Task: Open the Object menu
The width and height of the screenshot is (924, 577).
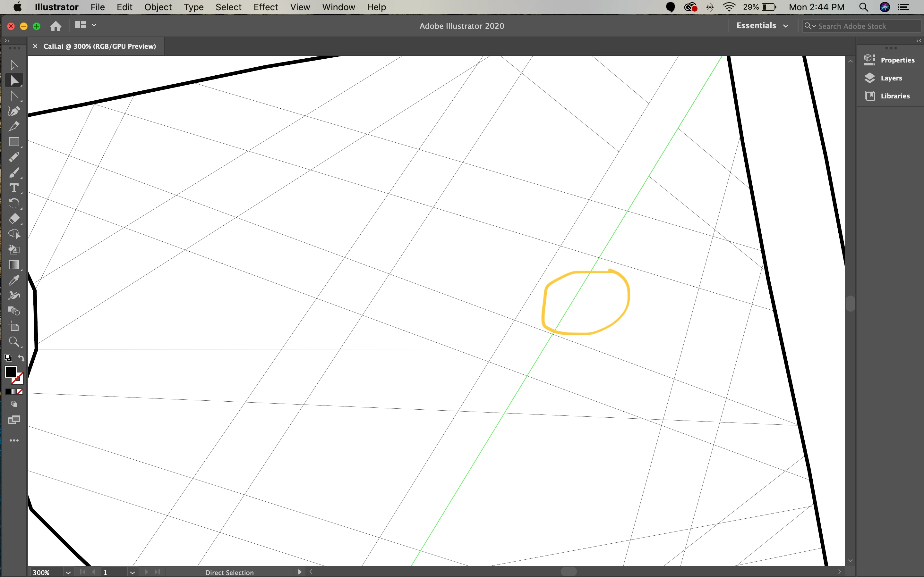Action: [x=158, y=7]
